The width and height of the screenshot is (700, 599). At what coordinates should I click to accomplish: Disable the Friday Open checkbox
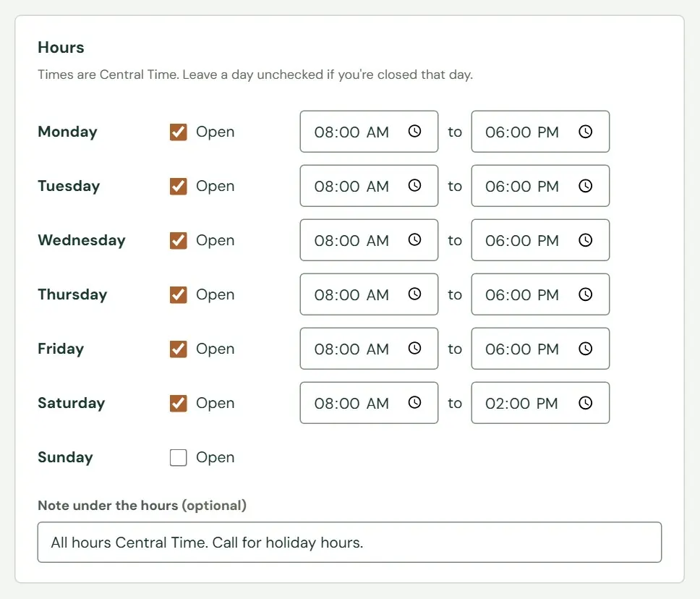coord(178,349)
